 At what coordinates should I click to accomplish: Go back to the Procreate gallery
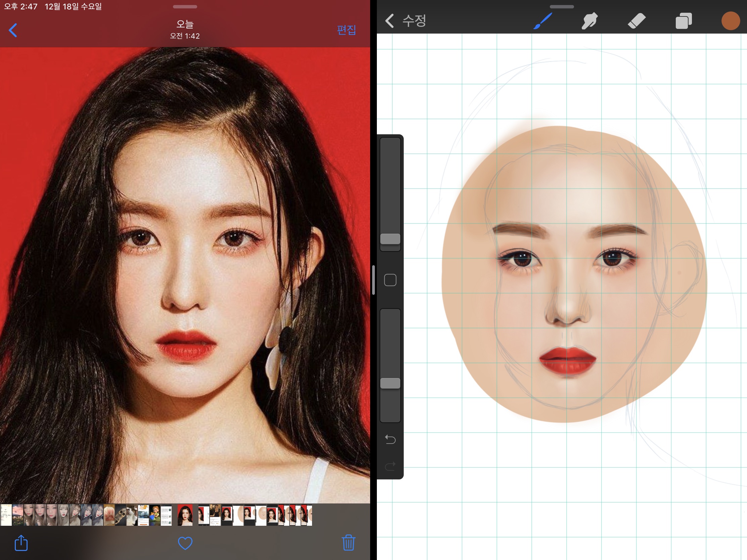(x=389, y=21)
